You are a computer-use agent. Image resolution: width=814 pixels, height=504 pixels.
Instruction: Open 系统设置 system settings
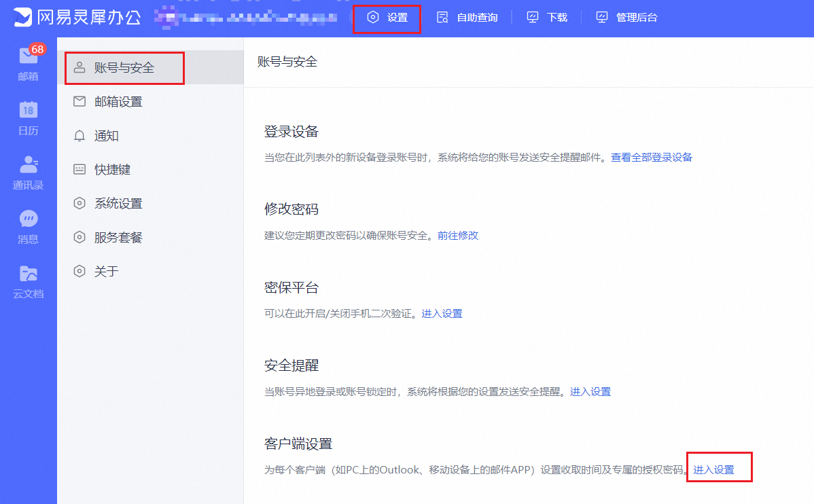tap(118, 204)
